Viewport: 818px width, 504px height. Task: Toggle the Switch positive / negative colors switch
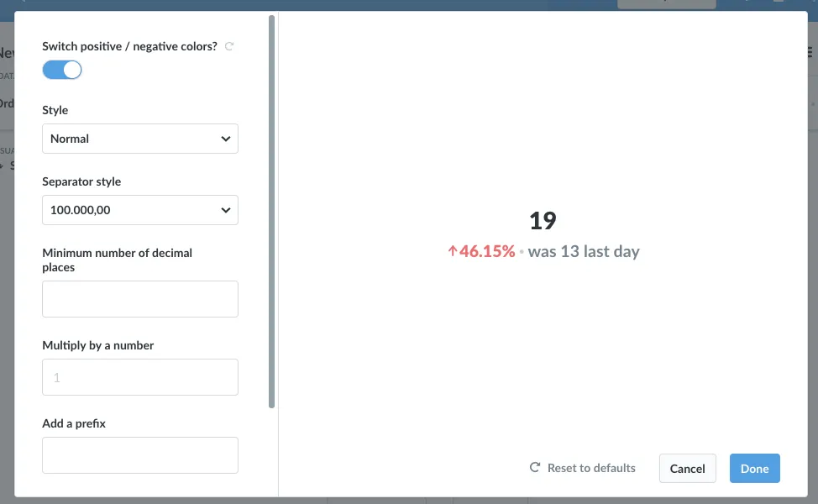pyautogui.click(x=62, y=70)
